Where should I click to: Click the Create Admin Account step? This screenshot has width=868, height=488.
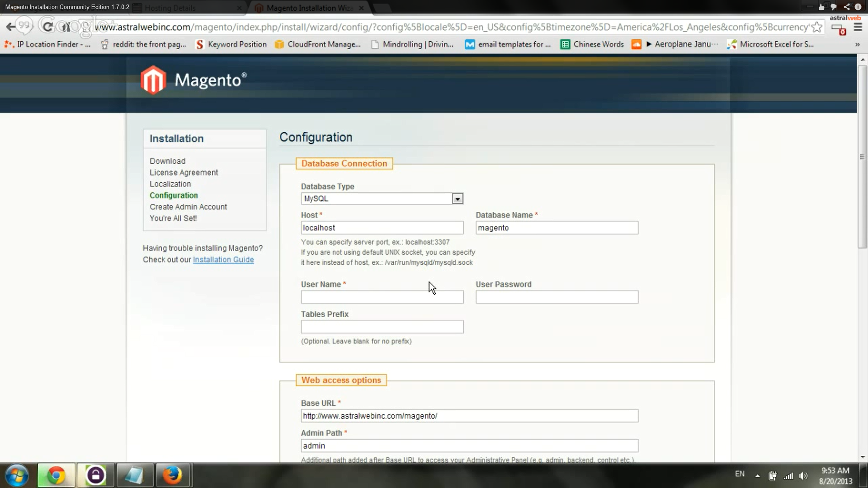click(188, 206)
